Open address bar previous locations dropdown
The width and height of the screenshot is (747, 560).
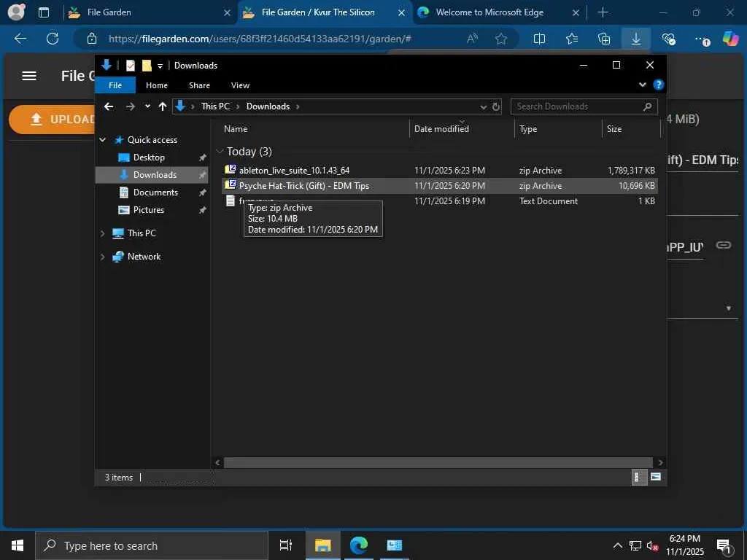click(x=483, y=106)
